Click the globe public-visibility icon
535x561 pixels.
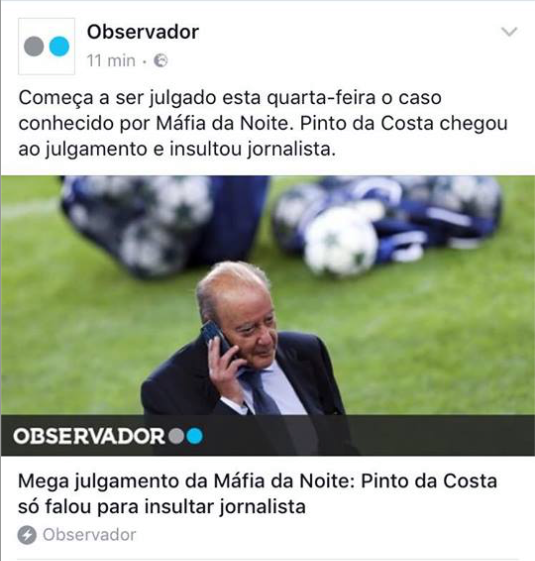click(161, 60)
